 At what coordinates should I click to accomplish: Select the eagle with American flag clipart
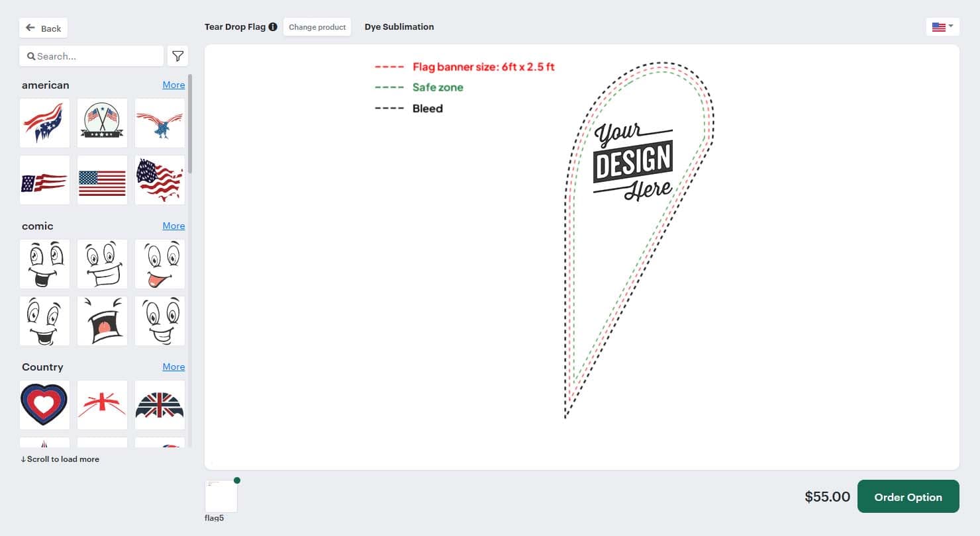click(160, 123)
